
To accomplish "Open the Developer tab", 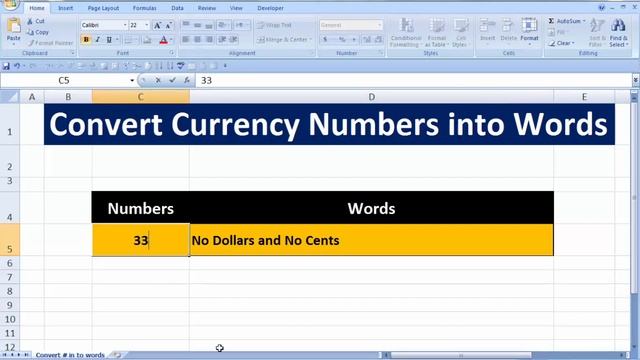I will [270, 8].
